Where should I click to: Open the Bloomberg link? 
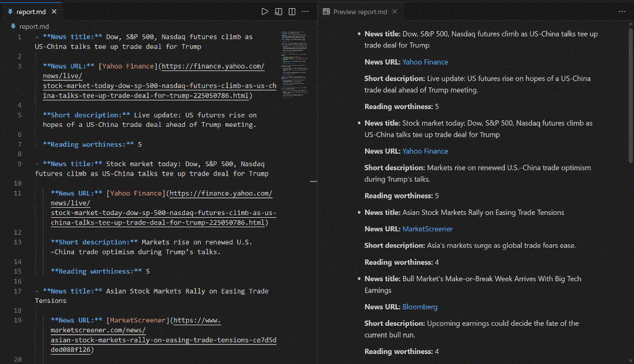(x=420, y=306)
